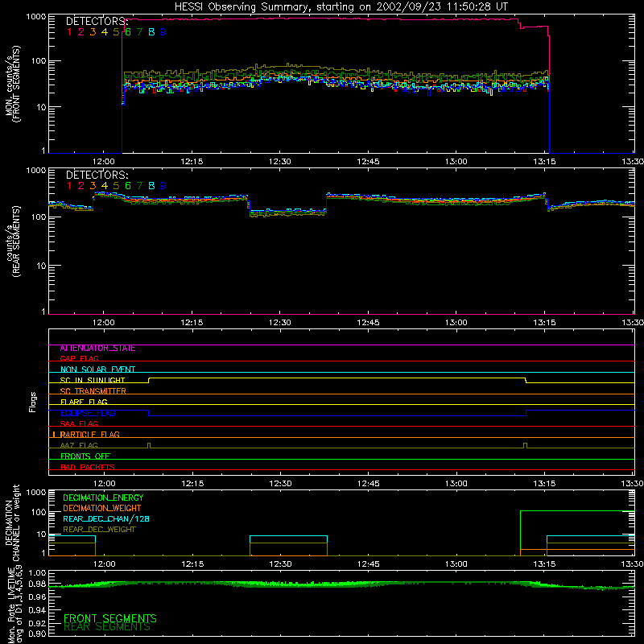Click '10' y-axis label on rear segments plot
The height and width of the screenshot is (644, 644).
pyautogui.click(x=41, y=266)
